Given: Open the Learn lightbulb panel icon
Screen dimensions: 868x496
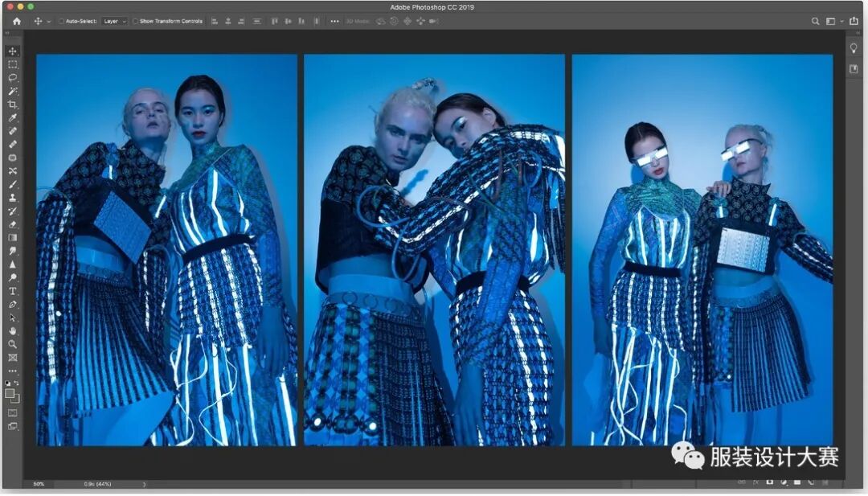Looking at the screenshot, I should click(853, 49).
